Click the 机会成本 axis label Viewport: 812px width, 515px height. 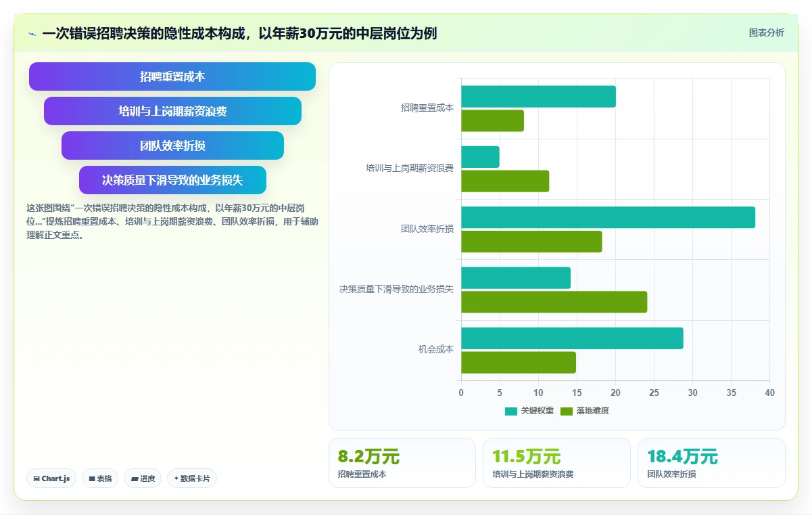click(x=435, y=350)
